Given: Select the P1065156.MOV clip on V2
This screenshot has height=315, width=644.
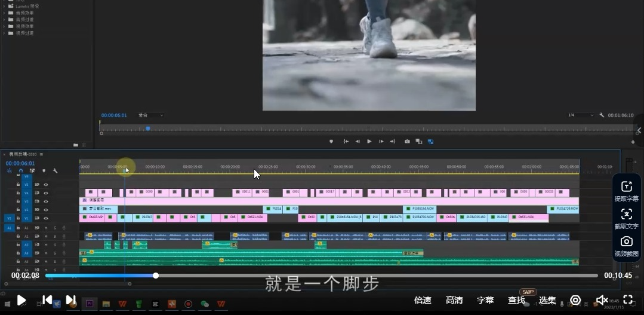Looking at the screenshot, I should (420, 209).
